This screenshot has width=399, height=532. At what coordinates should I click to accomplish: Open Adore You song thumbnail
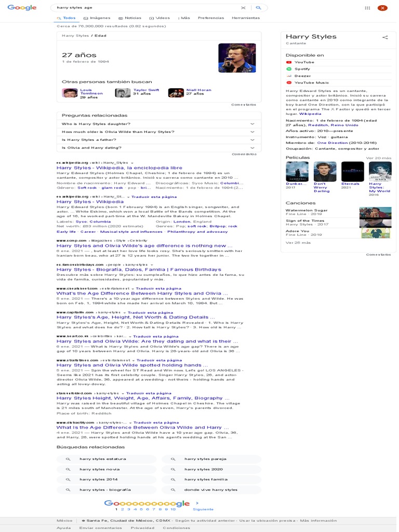tap(375, 233)
